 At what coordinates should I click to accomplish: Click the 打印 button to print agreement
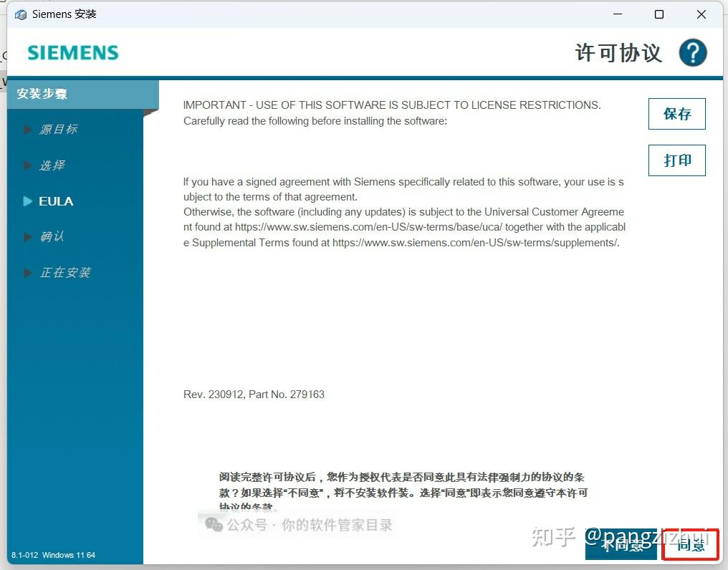point(676,160)
